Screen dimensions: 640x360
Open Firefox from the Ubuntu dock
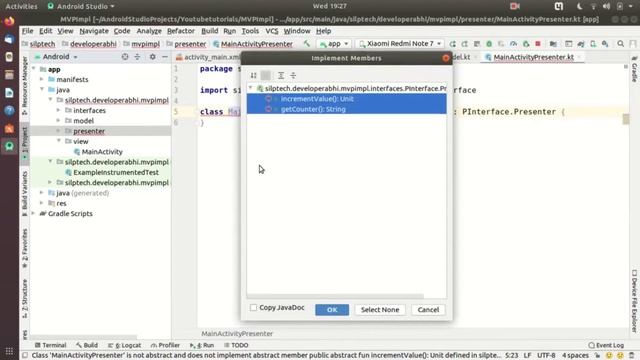pos(9,21)
